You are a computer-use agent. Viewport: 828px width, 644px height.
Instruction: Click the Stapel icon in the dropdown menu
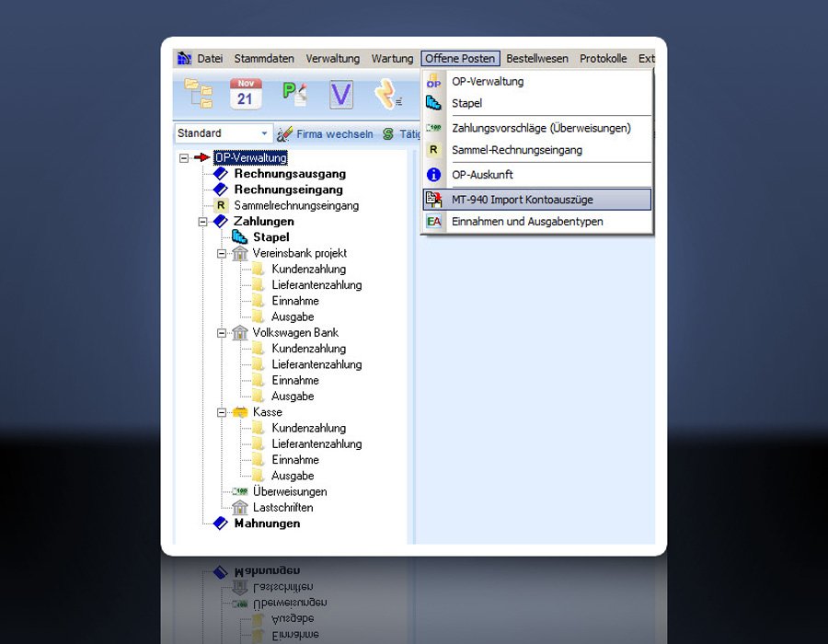[433, 103]
